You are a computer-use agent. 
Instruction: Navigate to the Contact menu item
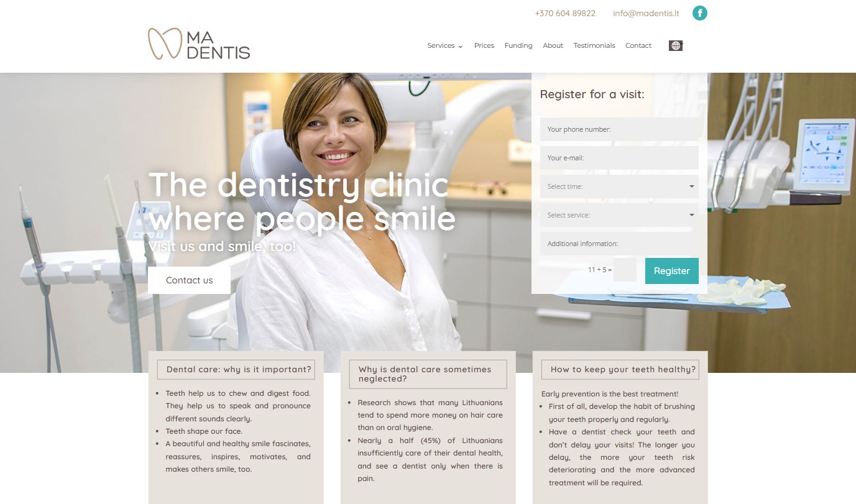click(638, 45)
